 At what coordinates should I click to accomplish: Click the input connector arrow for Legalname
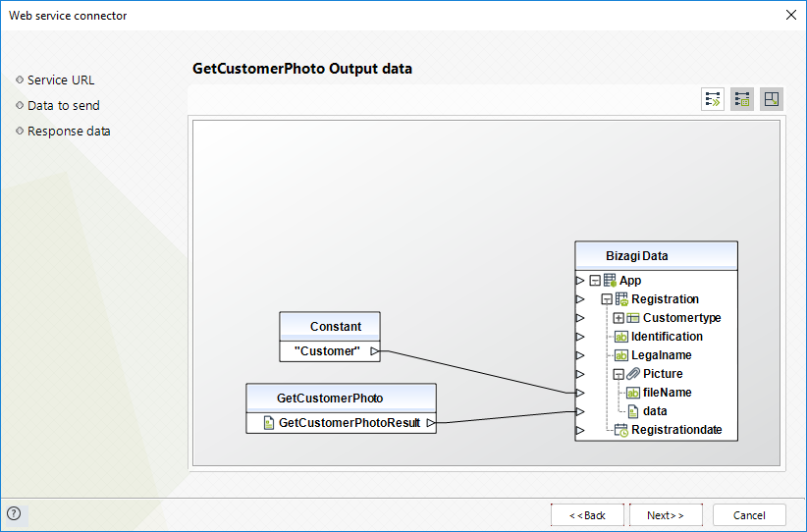coord(580,355)
